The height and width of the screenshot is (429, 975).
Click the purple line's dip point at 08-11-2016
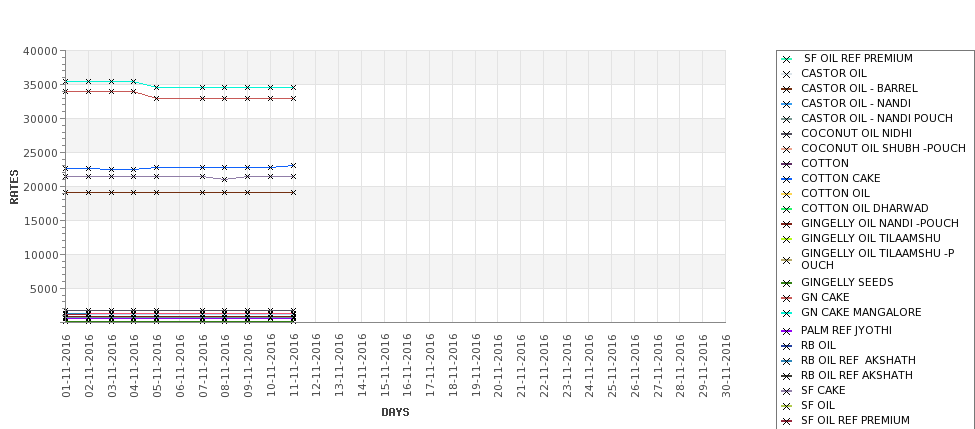[225, 180]
